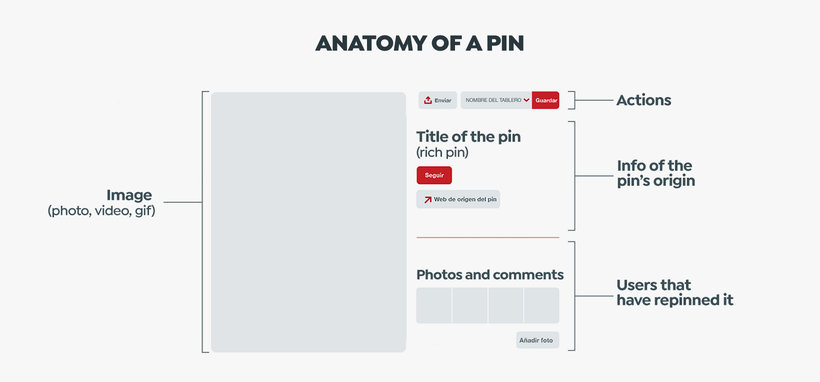Select the fourth photo thumbnail placeholder
The image size is (820, 382).
coord(541,306)
